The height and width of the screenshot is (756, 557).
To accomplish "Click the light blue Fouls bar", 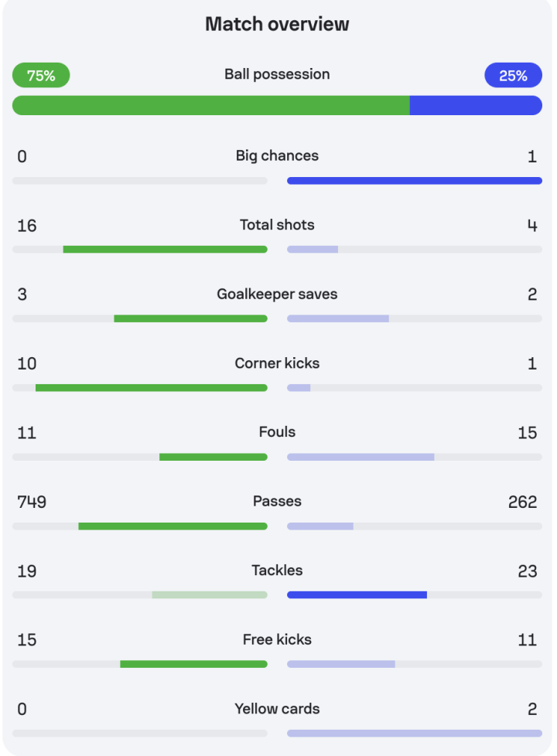I will click(361, 457).
